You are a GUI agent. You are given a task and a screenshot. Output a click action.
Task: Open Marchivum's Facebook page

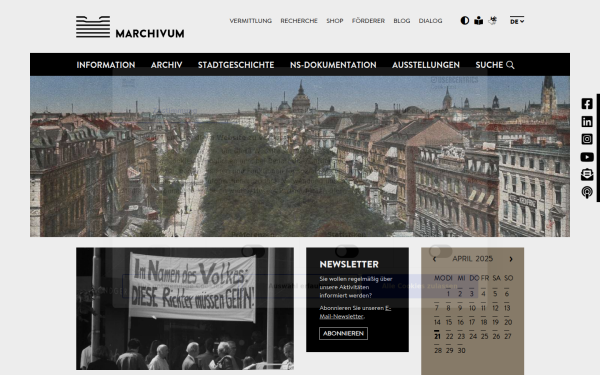tap(587, 104)
